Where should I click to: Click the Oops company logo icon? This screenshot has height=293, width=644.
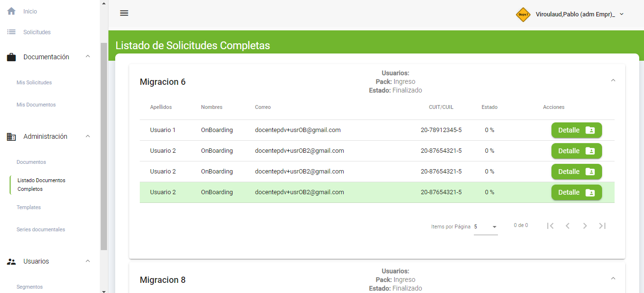[523, 14]
